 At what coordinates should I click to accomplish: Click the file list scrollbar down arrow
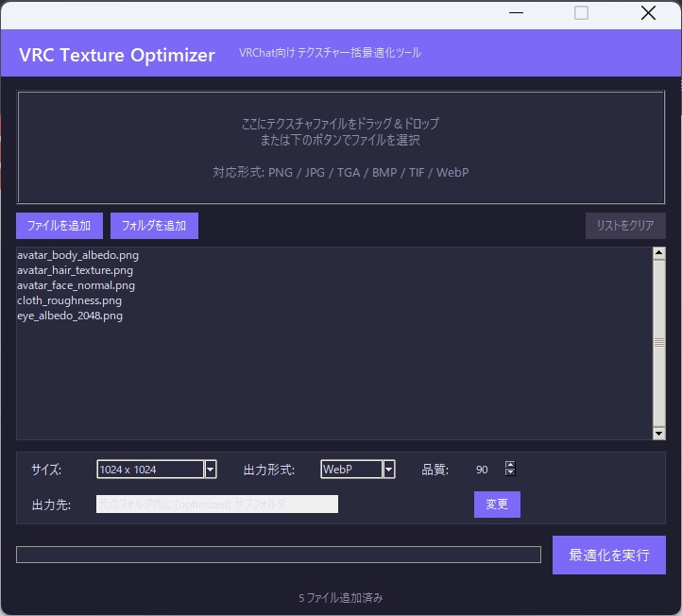(659, 434)
